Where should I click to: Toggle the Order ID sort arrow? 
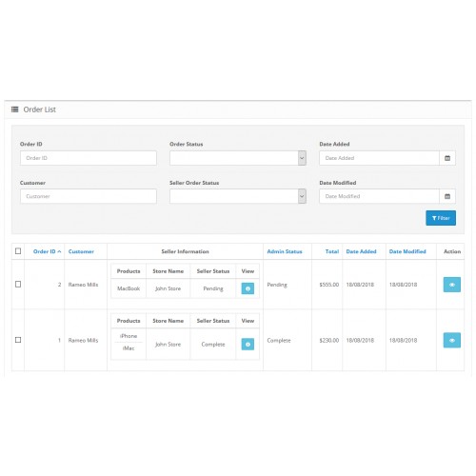[59, 251]
